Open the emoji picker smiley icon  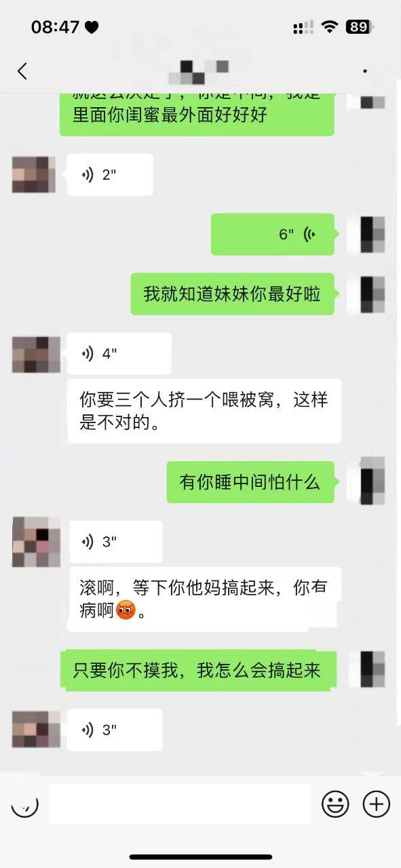(335, 804)
